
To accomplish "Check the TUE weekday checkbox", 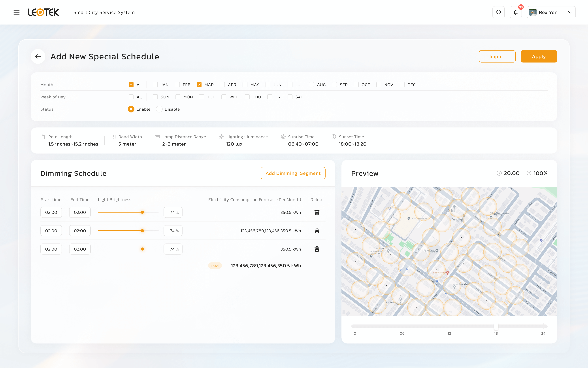I will [x=201, y=97].
